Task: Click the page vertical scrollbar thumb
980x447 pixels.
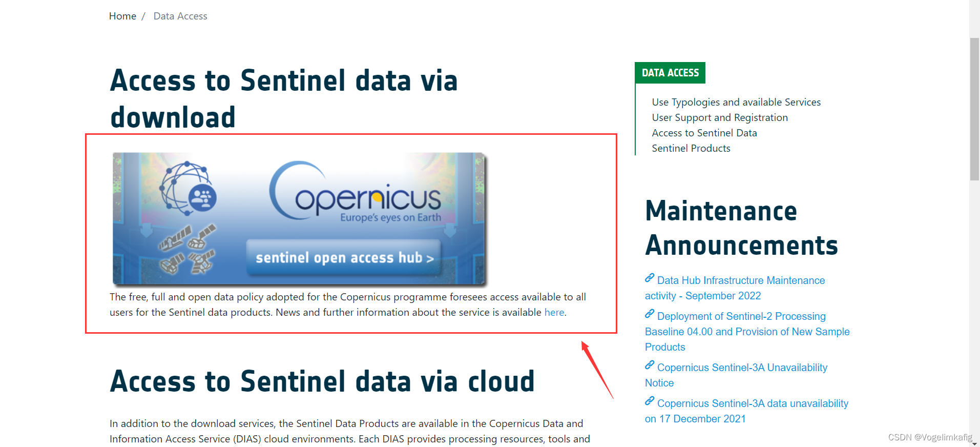Action: point(974,109)
